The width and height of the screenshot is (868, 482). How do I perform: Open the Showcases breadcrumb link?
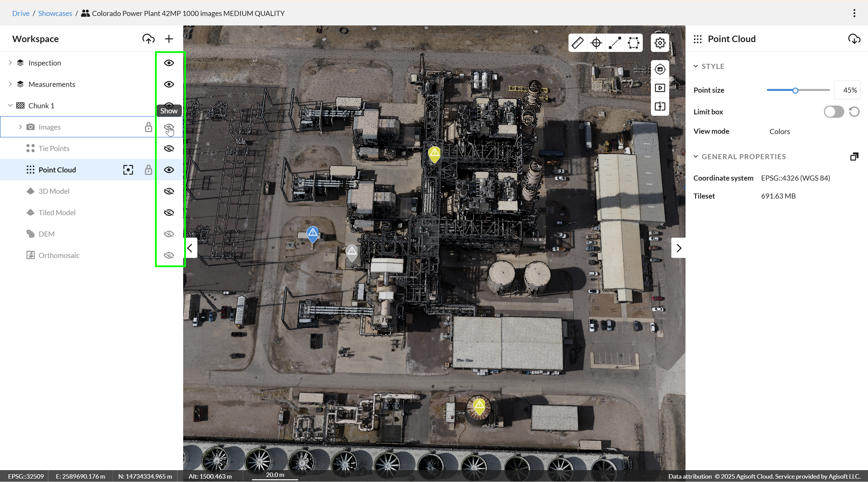click(x=55, y=14)
